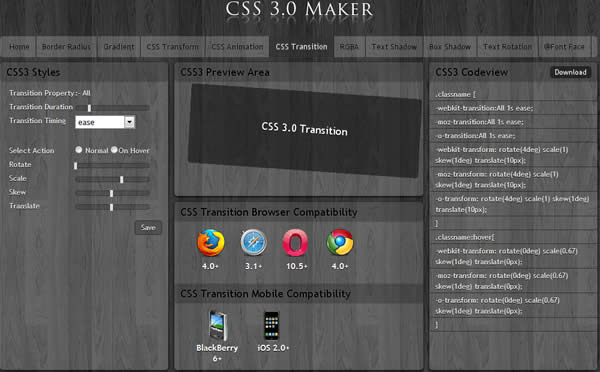
Task: Click the Skew slider handle
Action: click(111, 193)
